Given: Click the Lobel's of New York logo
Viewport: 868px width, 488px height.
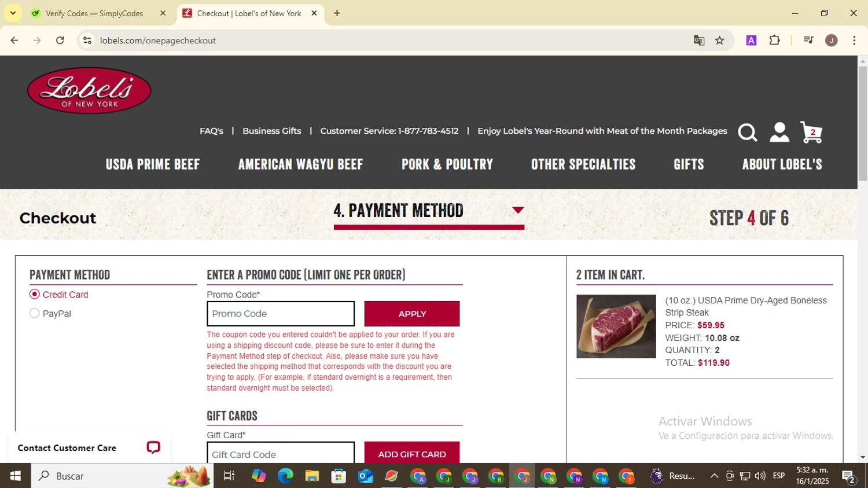Looking at the screenshot, I should 89,90.
